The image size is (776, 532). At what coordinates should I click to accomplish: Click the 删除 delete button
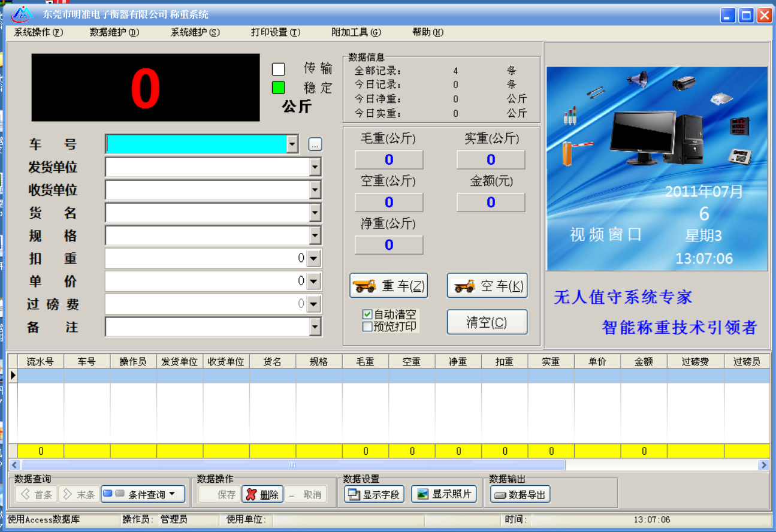point(262,494)
